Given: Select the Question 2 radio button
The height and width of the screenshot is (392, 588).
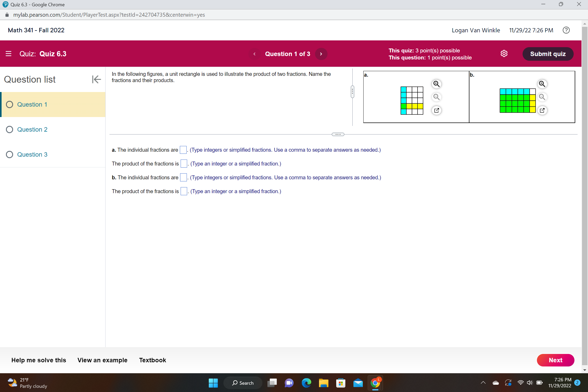Looking at the screenshot, I should tap(10, 129).
